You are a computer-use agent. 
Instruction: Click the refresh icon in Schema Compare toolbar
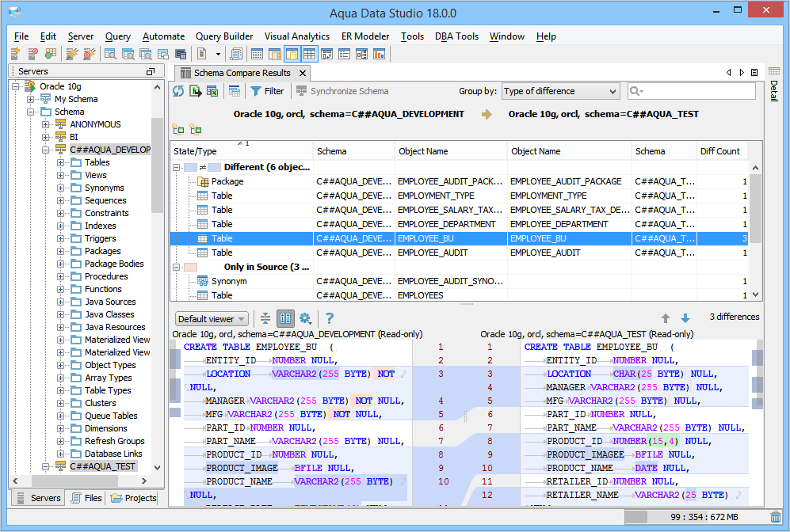tap(178, 91)
